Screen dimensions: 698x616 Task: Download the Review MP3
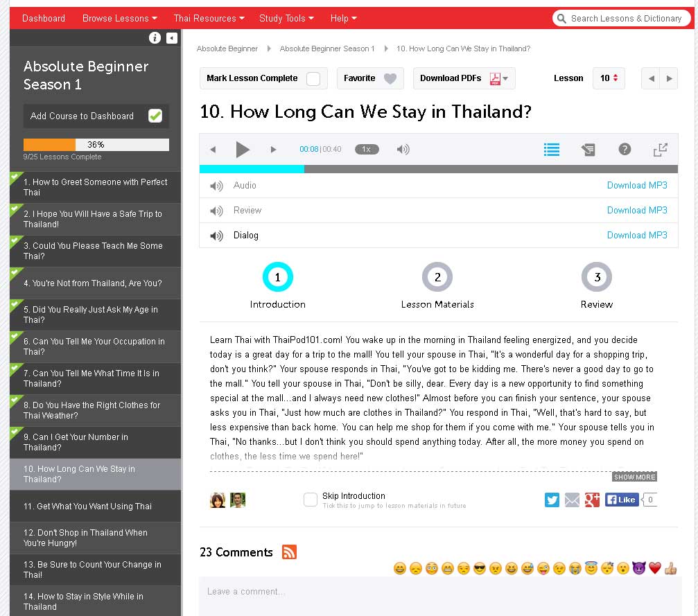pyautogui.click(x=637, y=211)
